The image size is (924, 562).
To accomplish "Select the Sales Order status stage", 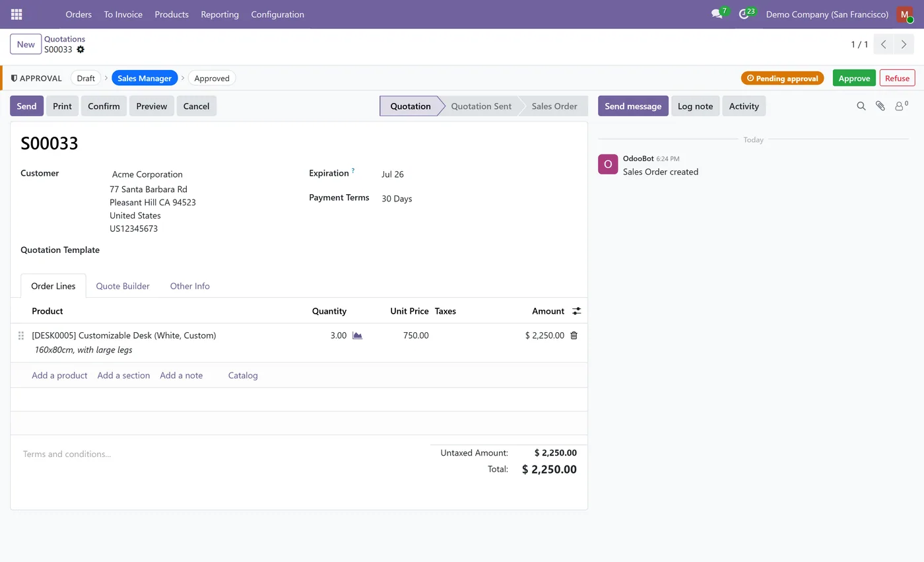I will [x=554, y=106].
